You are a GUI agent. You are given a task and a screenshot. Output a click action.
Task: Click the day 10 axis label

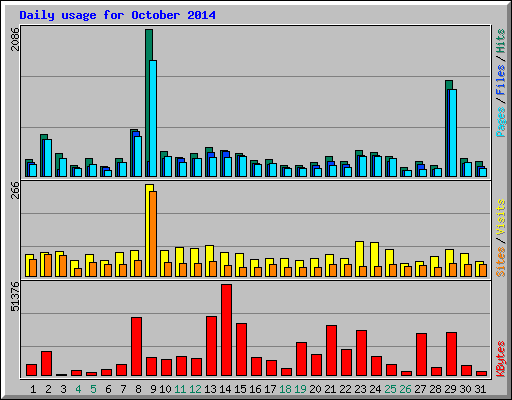coord(165,389)
